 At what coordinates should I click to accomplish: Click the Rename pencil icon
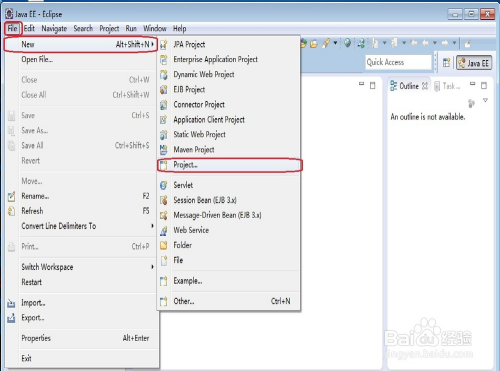(x=11, y=196)
